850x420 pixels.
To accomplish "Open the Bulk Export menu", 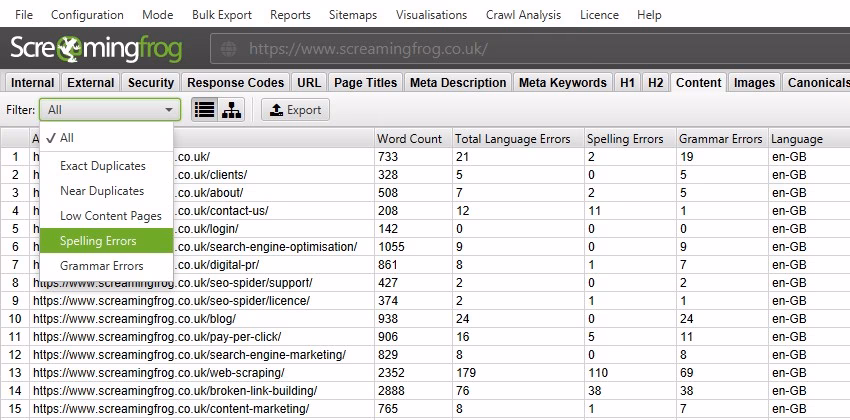I will 222,15.
